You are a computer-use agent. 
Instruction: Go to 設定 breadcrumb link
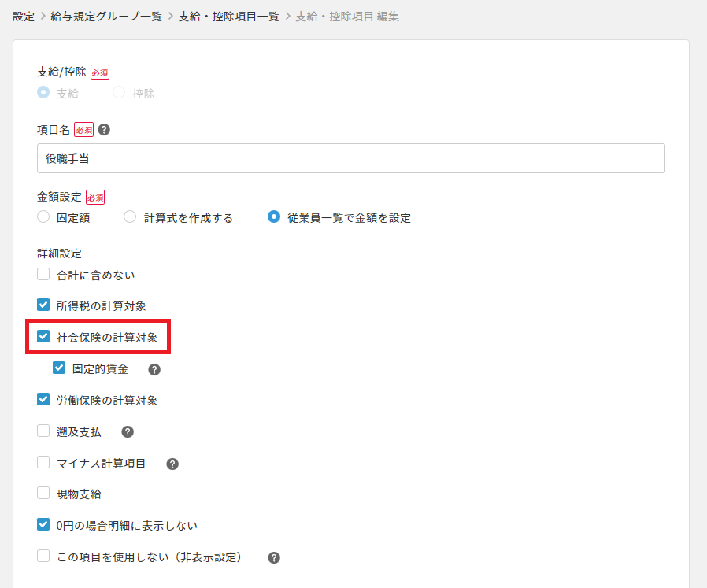[x=24, y=16]
